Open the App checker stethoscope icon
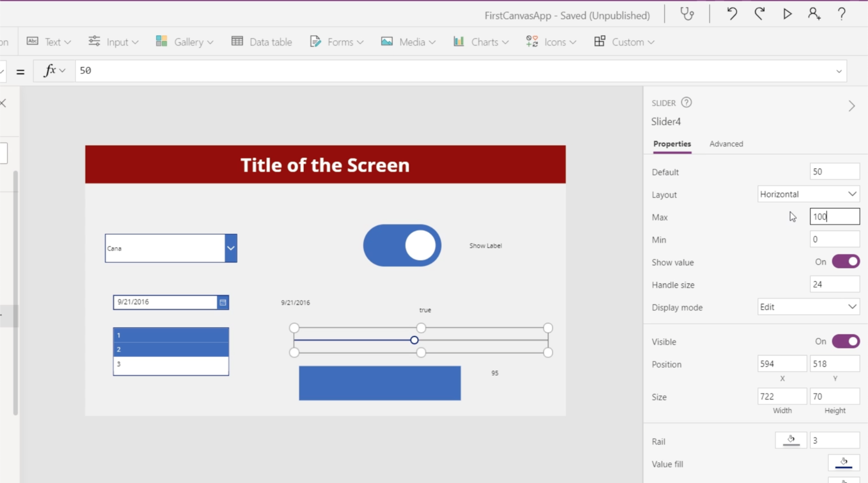The height and width of the screenshot is (483, 868). tap(687, 14)
